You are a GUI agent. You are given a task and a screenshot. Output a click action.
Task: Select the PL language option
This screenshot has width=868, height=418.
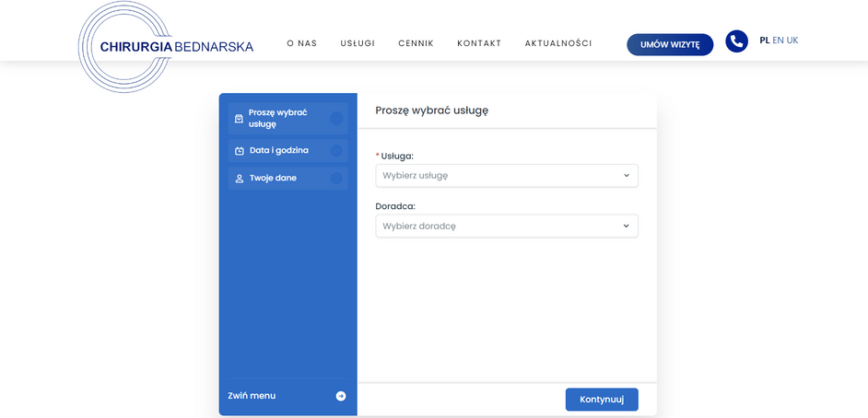[x=765, y=41]
